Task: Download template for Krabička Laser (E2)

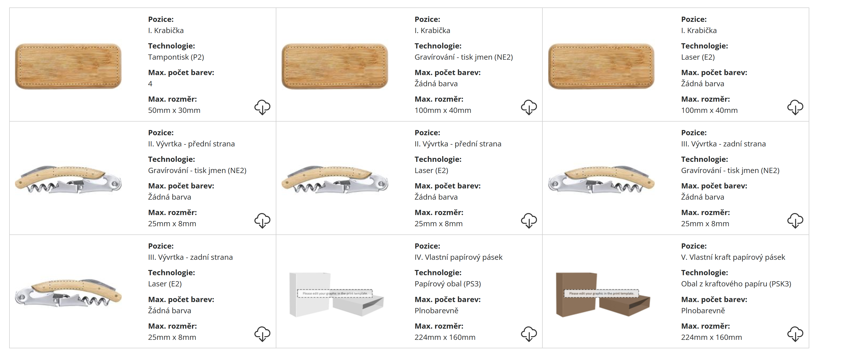Action: (x=795, y=107)
